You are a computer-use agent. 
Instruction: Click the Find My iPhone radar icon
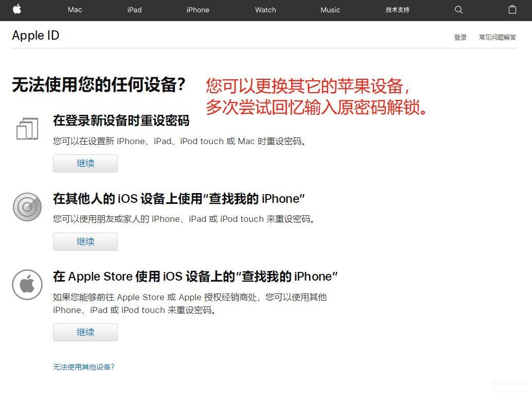tap(27, 207)
